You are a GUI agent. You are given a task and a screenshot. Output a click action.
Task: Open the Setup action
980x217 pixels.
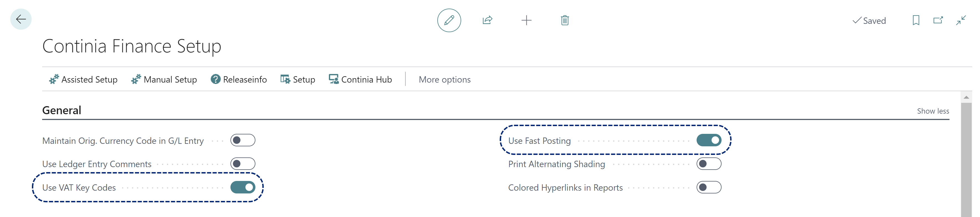point(298,80)
